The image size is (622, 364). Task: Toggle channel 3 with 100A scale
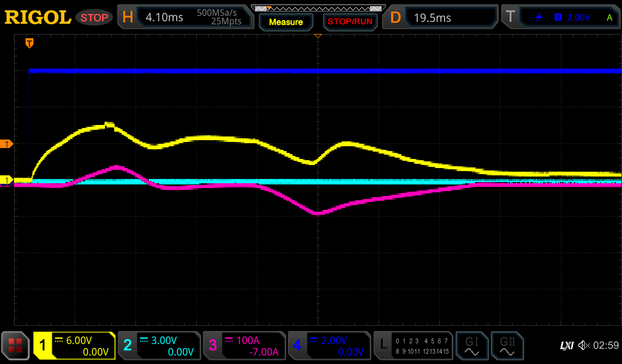(244, 346)
